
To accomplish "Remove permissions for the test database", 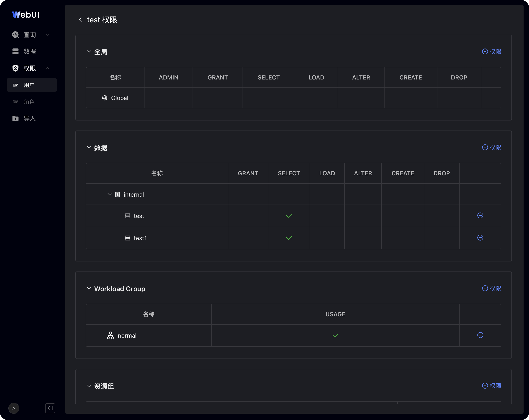I will pyautogui.click(x=480, y=215).
